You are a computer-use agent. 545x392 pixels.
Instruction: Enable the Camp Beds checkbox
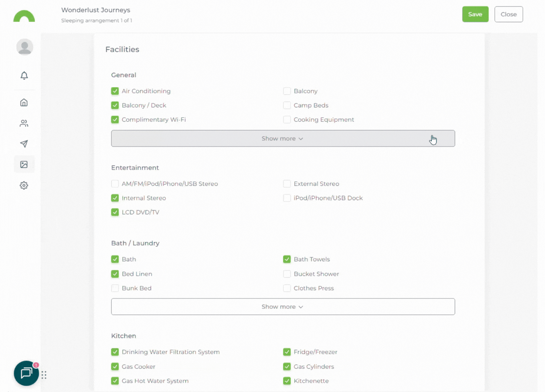point(287,105)
